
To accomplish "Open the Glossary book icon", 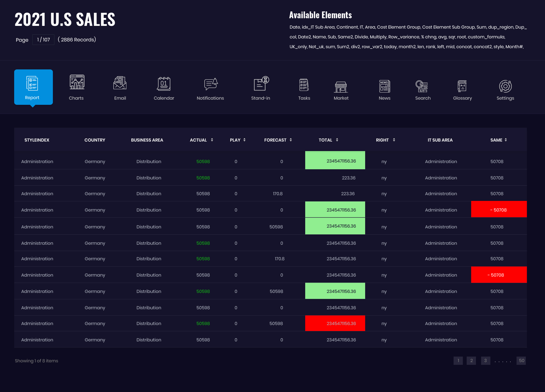I will click(462, 86).
